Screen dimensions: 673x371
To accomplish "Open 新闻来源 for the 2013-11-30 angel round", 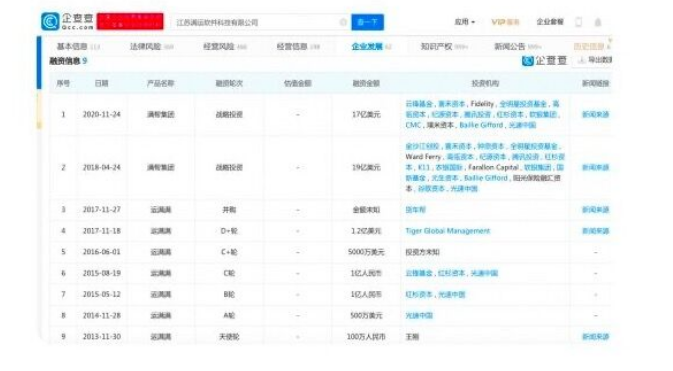I will click(595, 337).
